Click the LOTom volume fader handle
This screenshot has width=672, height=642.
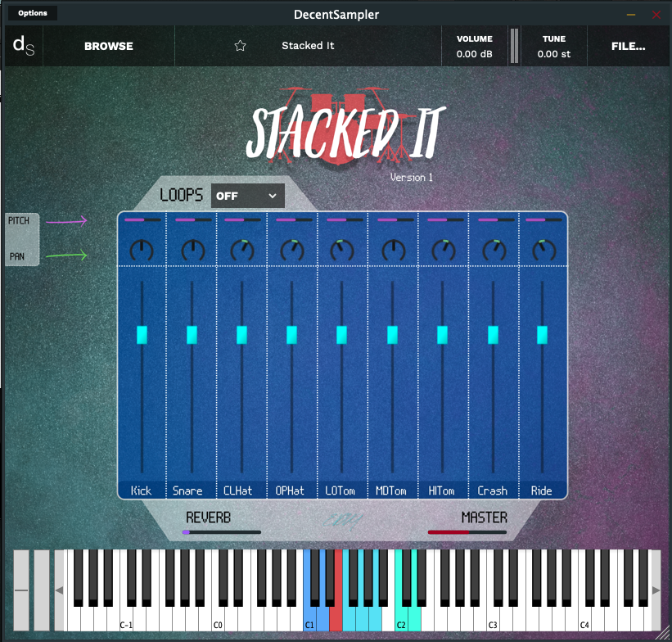[341, 335]
